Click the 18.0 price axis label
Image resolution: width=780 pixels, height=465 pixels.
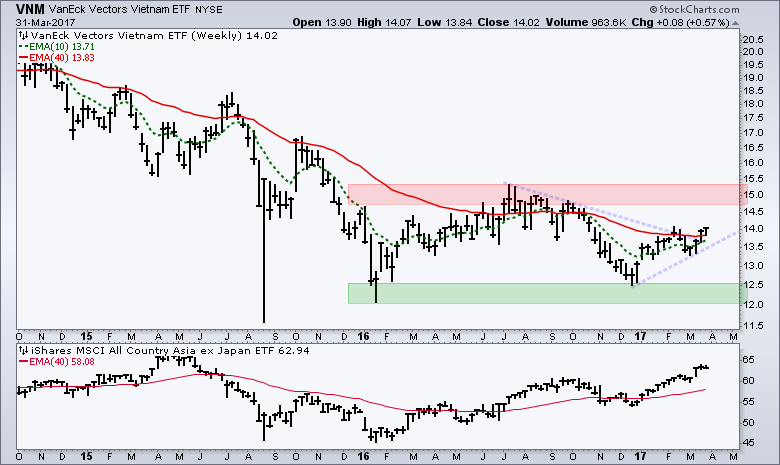[x=752, y=104]
